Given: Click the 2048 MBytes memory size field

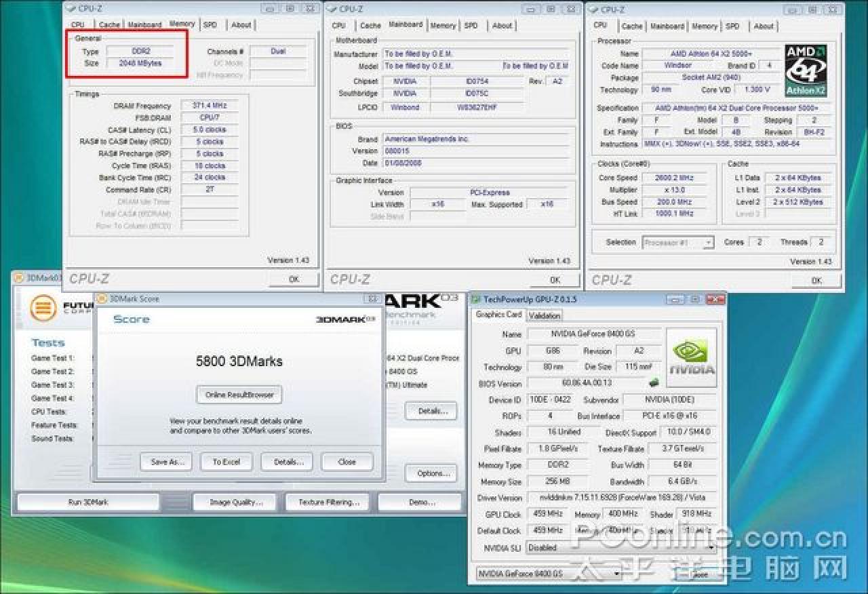Looking at the screenshot, I should click(x=139, y=63).
